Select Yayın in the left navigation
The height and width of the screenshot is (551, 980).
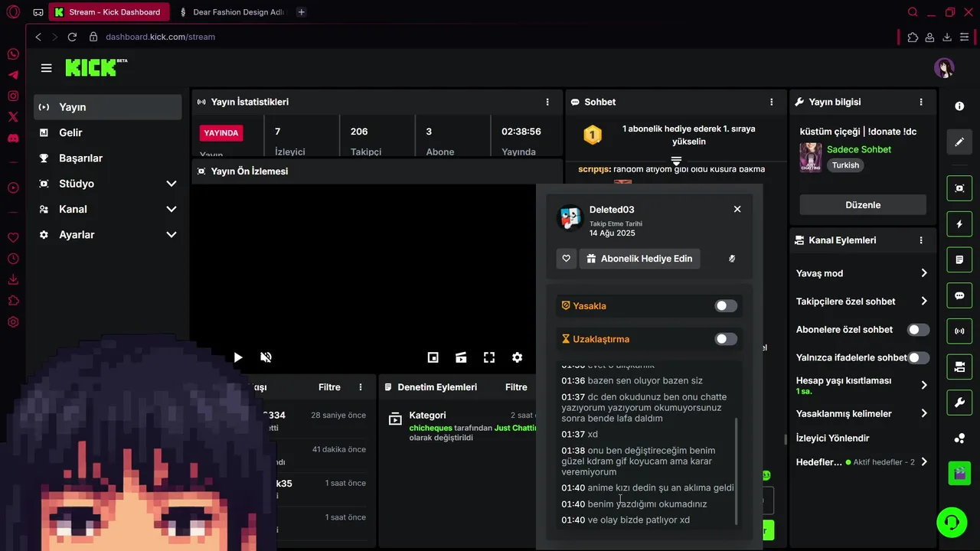pyautogui.click(x=108, y=107)
